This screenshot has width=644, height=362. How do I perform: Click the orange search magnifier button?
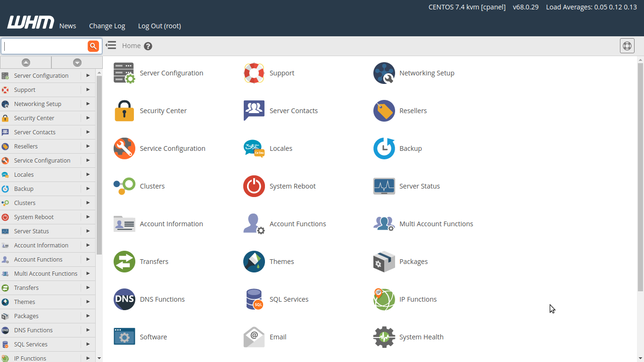[x=93, y=46]
